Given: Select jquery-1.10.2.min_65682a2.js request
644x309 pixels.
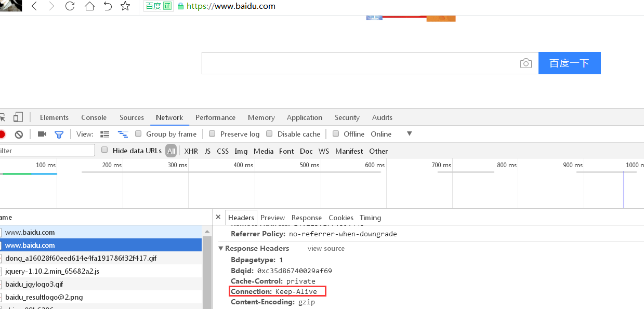Looking at the screenshot, I should [x=101, y=271].
